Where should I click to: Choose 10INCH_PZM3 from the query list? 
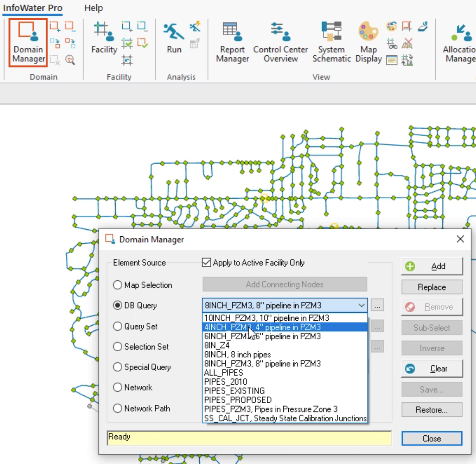tap(285, 318)
